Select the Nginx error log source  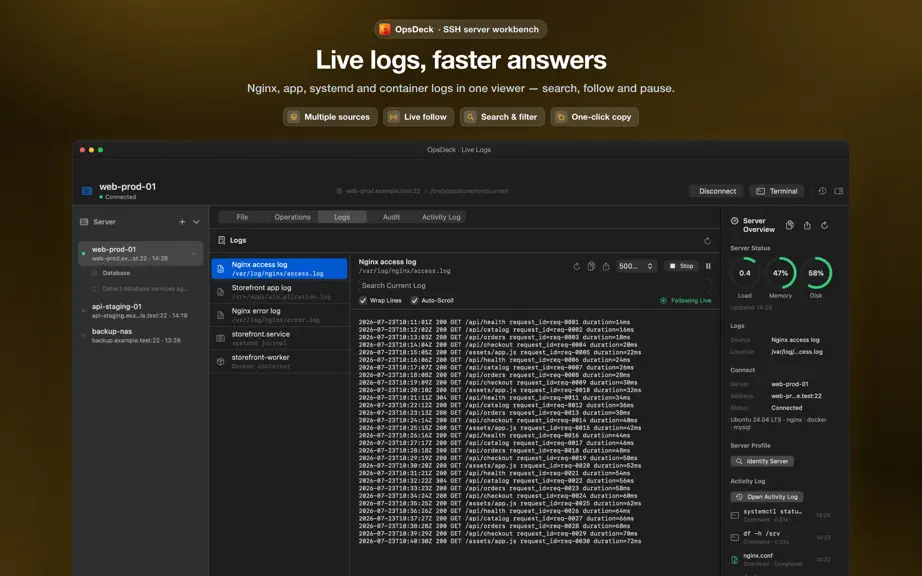coord(279,315)
